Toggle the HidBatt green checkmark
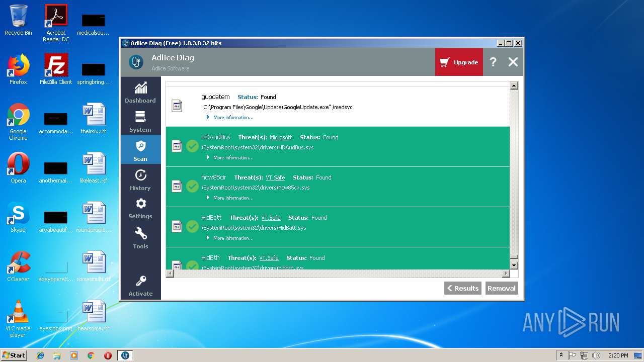Image resolution: width=644 pixels, height=362 pixels. click(x=192, y=227)
